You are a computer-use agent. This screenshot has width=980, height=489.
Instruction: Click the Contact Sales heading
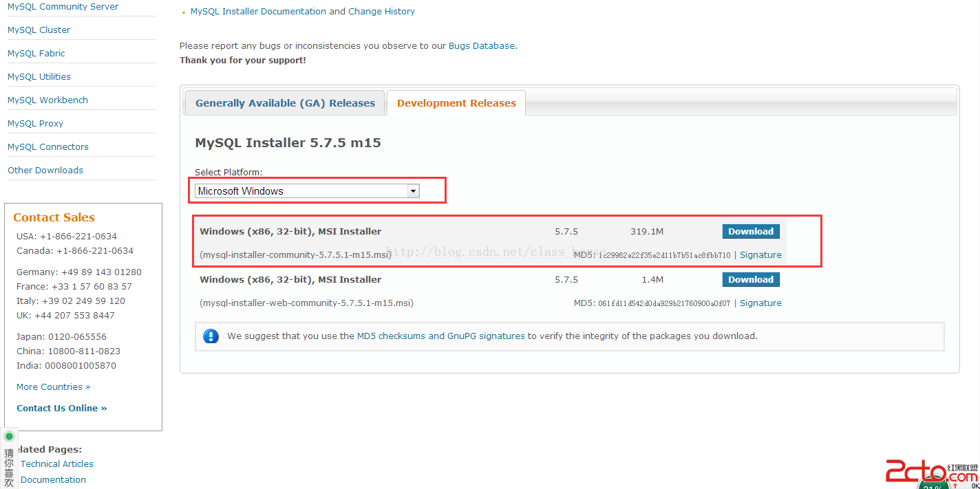54,217
